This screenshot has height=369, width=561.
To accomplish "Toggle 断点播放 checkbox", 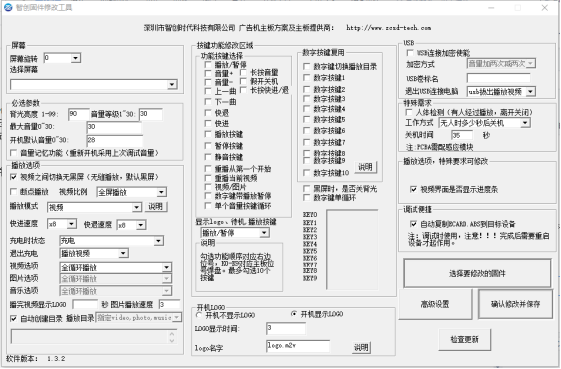I will tap(14, 192).
